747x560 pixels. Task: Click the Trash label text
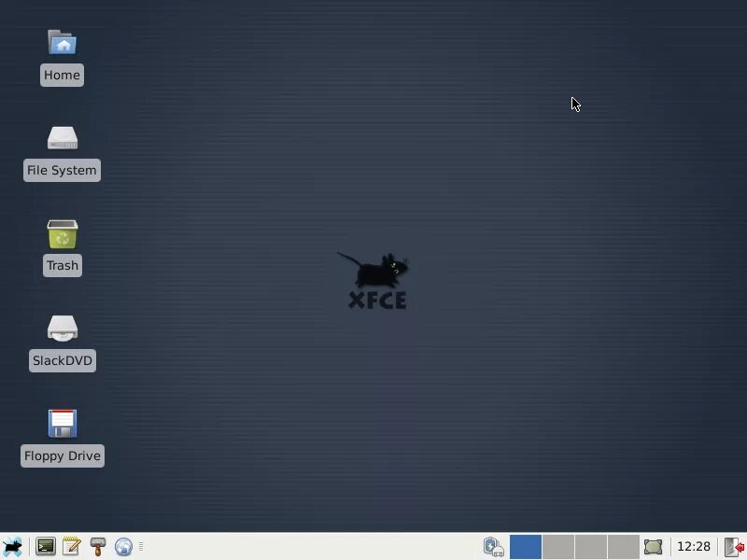point(63,266)
